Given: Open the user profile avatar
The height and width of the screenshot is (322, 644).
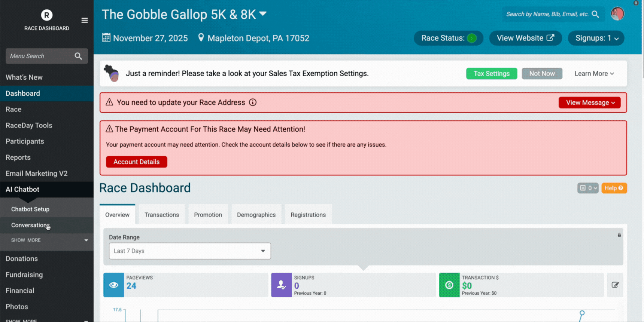Looking at the screenshot, I should click(617, 14).
